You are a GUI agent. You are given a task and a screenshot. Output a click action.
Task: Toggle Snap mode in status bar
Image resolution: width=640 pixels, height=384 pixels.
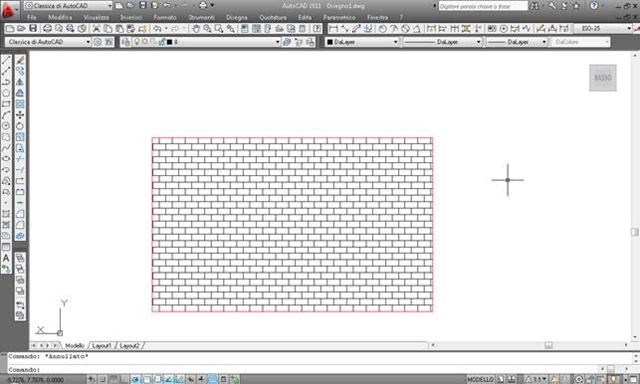(x=102, y=380)
